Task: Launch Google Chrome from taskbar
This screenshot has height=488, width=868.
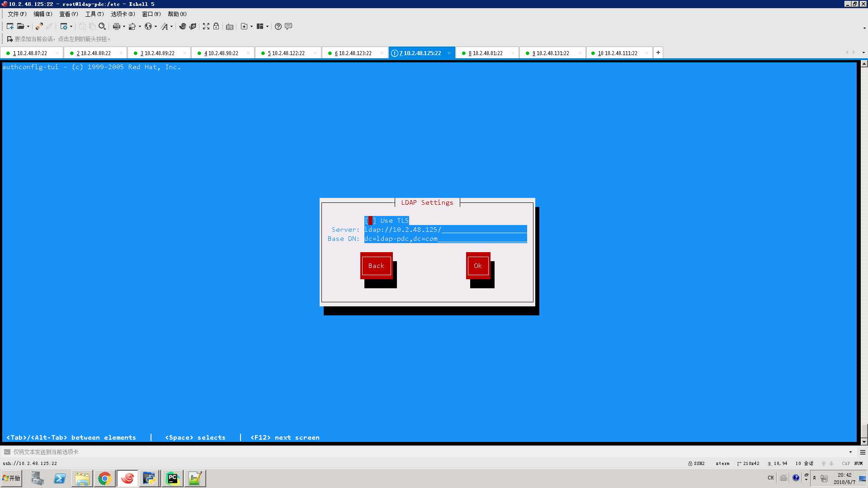Action: [104, 479]
